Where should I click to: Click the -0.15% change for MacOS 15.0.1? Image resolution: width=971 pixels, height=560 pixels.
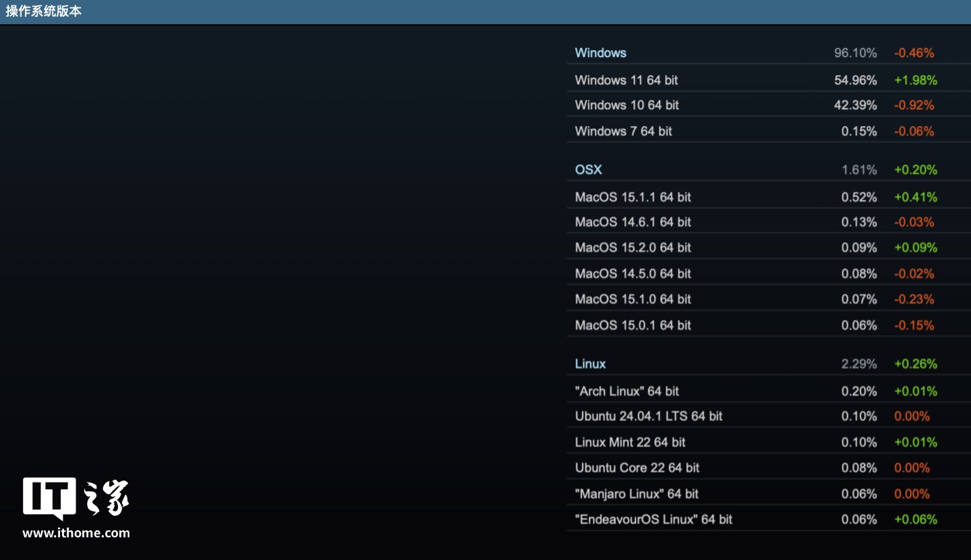pyautogui.click(x=914, y=325)
